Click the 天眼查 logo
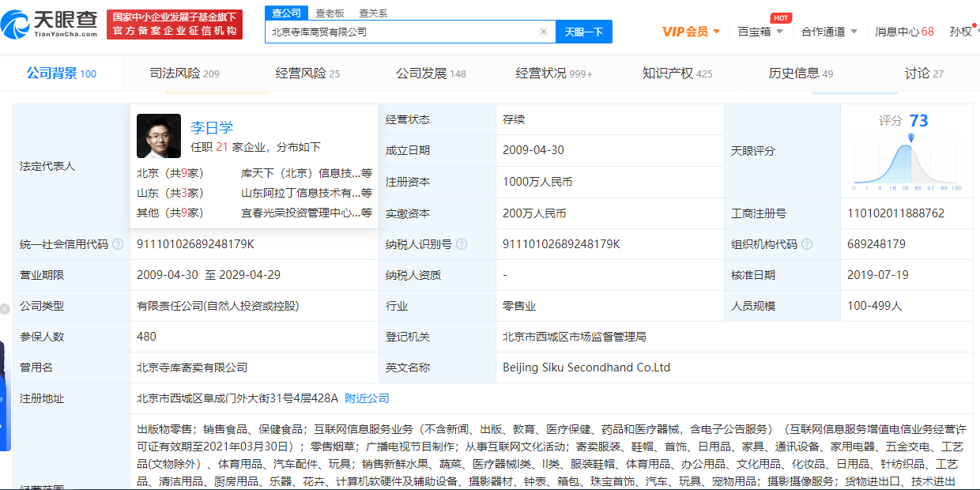Screen dimensions: 980x490 [x=49, y=24]
